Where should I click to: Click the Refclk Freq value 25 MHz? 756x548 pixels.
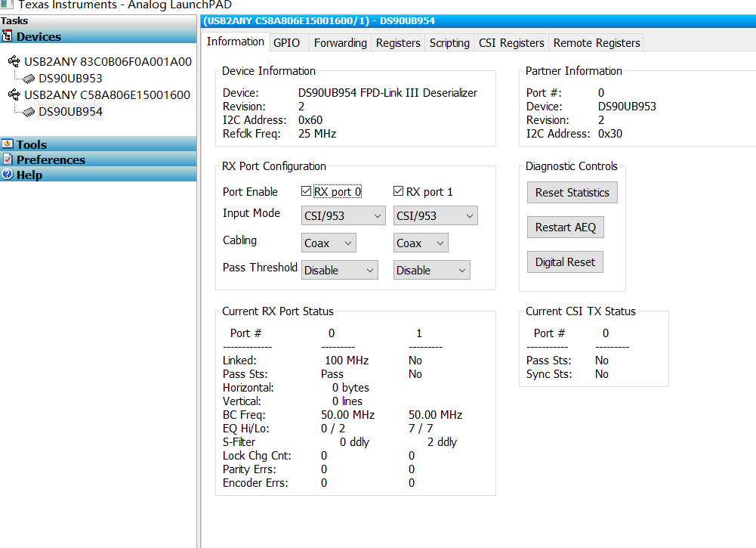coord(317,134)
